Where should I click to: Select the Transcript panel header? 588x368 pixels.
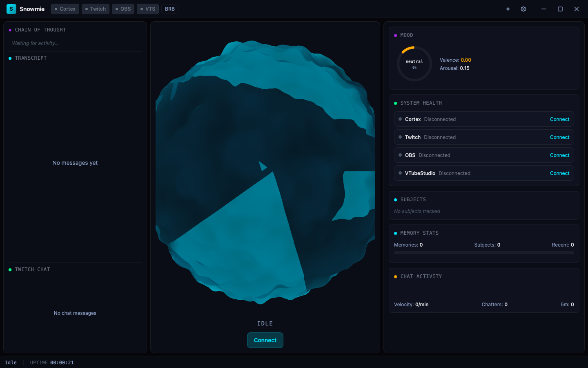click(x=31, y=58)
